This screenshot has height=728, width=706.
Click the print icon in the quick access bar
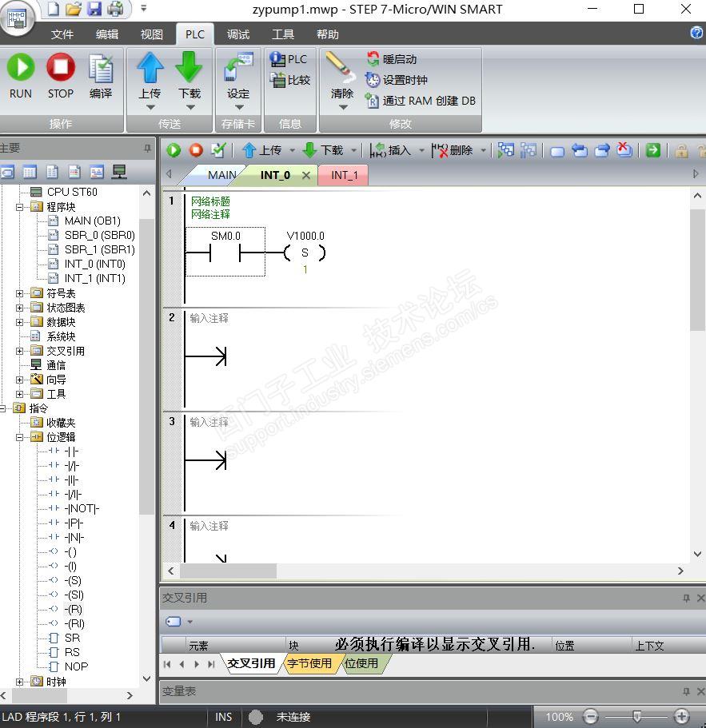click(115, 9)
